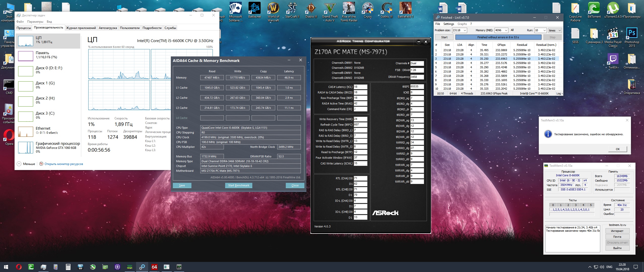Click the Start Benchmark button in AIDA64
The width and height of the screenshot is (644, 272).
click(238, 185)
